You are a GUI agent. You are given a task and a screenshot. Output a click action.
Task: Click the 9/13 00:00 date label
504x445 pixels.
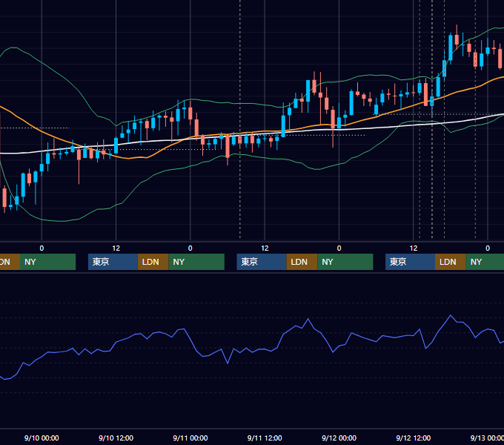point(487,438)
